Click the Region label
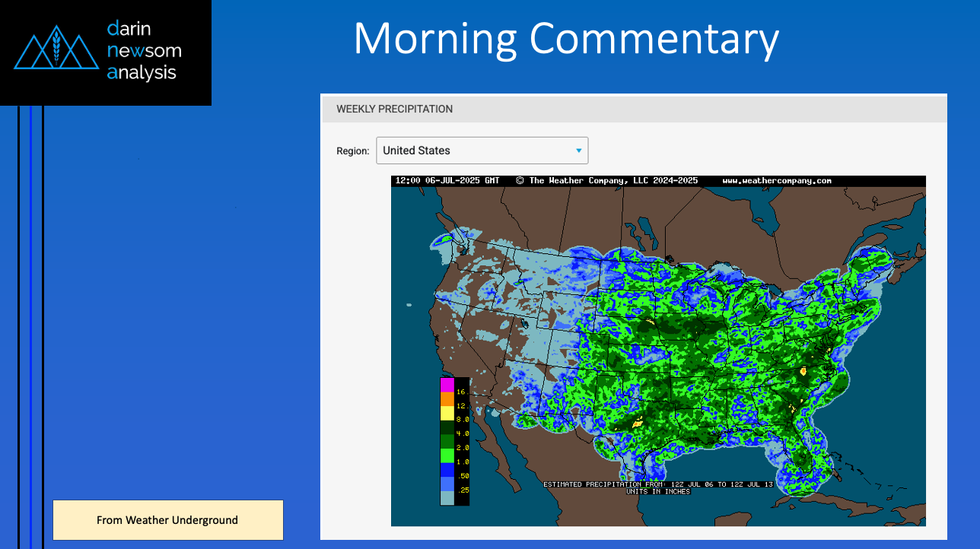This screenshot has height=549, width=980. click(353, 151)
